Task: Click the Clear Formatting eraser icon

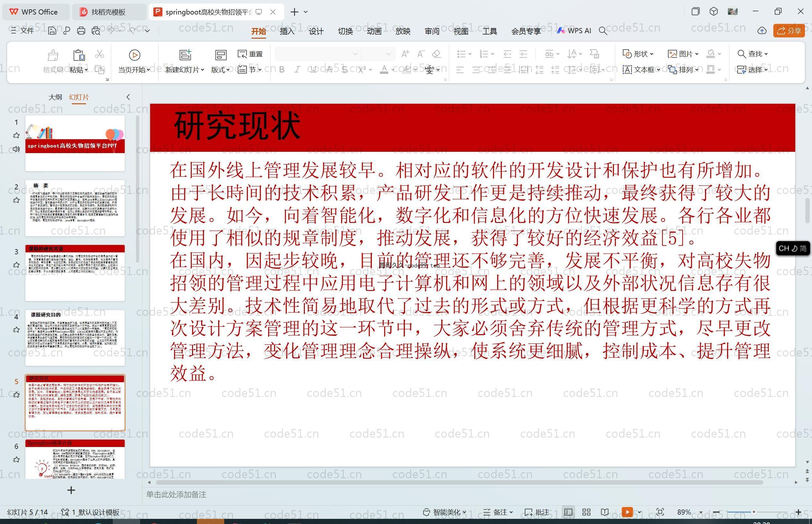Action: (x=436, y=54)
